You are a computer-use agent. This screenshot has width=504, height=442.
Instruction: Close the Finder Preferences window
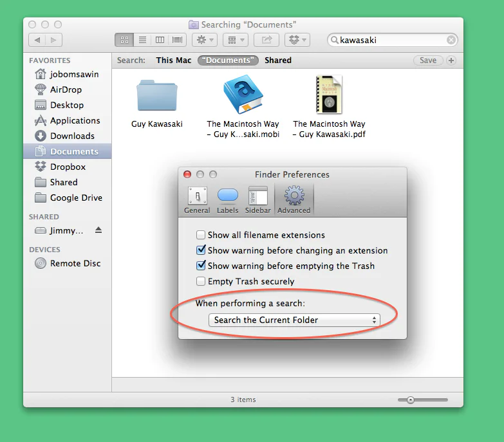click(187, 174)
